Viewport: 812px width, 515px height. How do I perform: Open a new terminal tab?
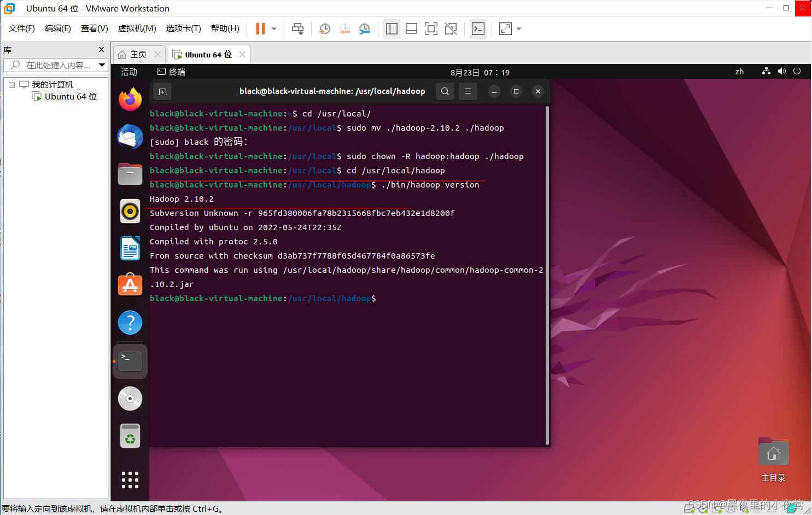[162, 91]
